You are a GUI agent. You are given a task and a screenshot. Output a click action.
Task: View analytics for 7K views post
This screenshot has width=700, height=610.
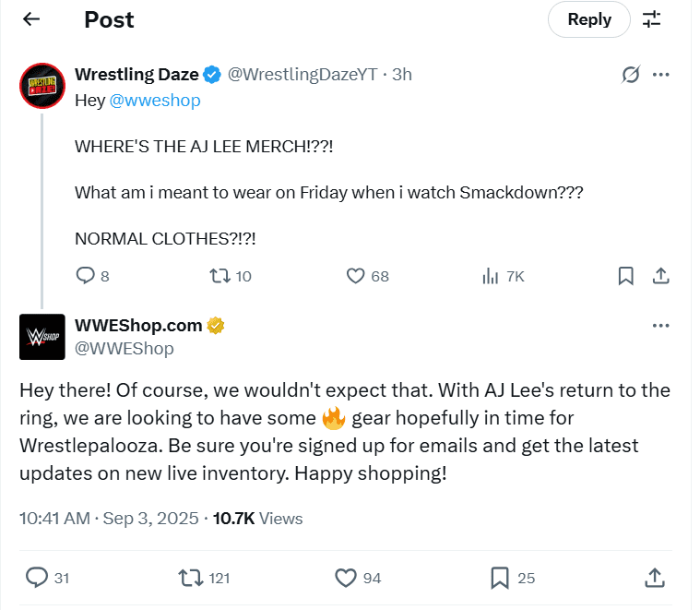[491, 275]
